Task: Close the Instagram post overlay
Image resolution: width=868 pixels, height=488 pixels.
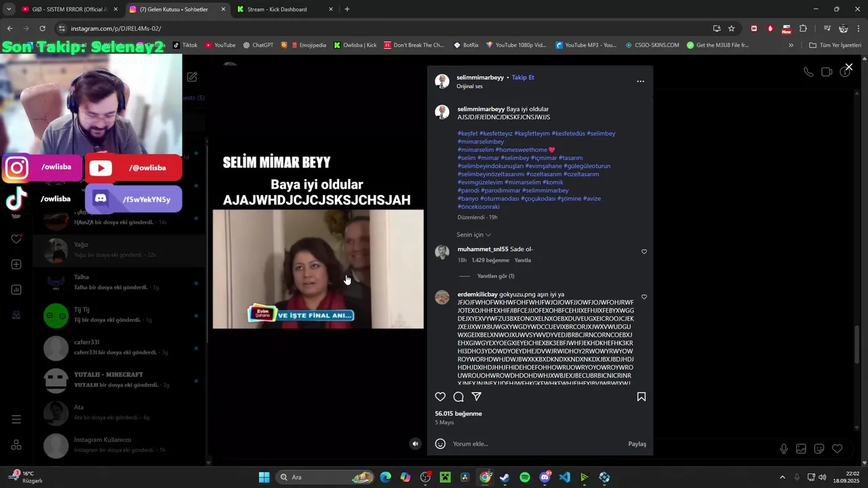Action: click(848, 67)
